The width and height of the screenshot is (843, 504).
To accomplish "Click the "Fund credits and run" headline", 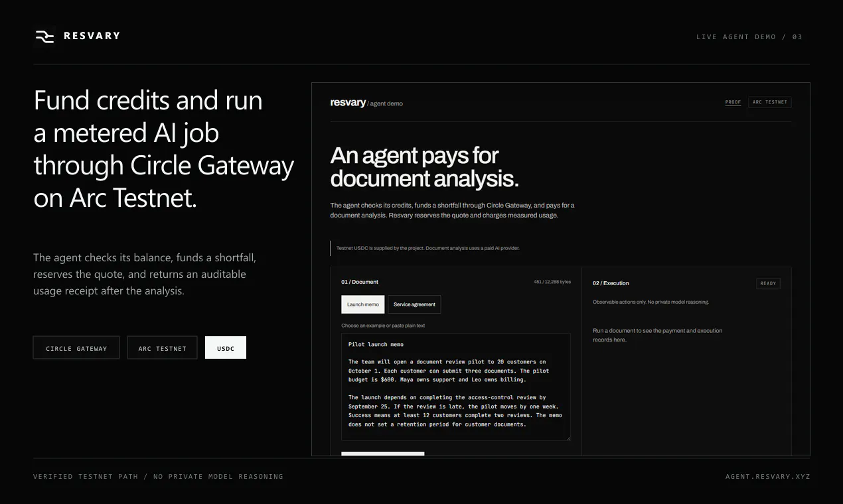I will point(164,149).
